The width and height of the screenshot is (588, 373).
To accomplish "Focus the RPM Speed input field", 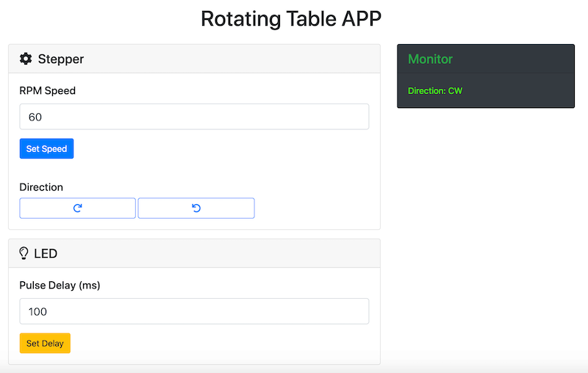I will pos(194,117).
